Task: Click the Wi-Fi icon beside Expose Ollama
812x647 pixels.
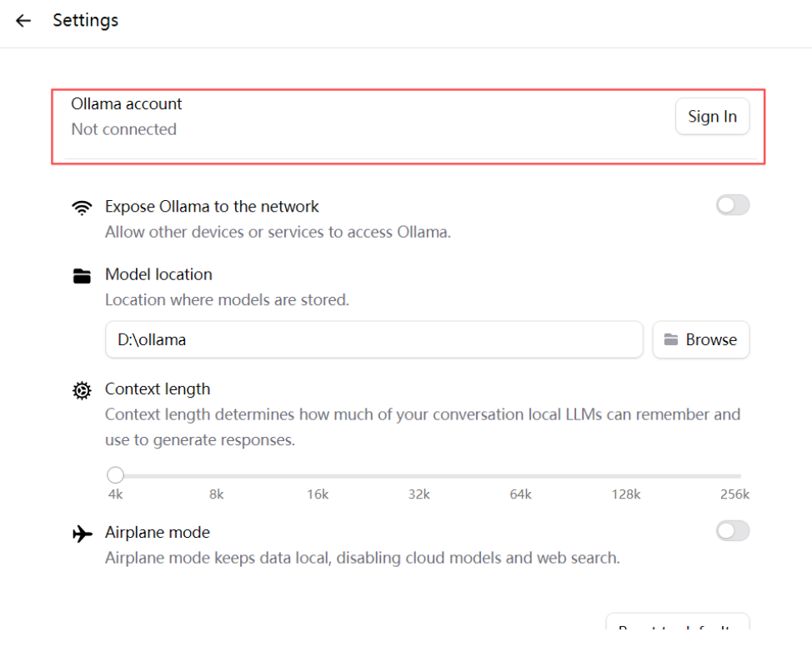Action: click(x=82, y=208)
